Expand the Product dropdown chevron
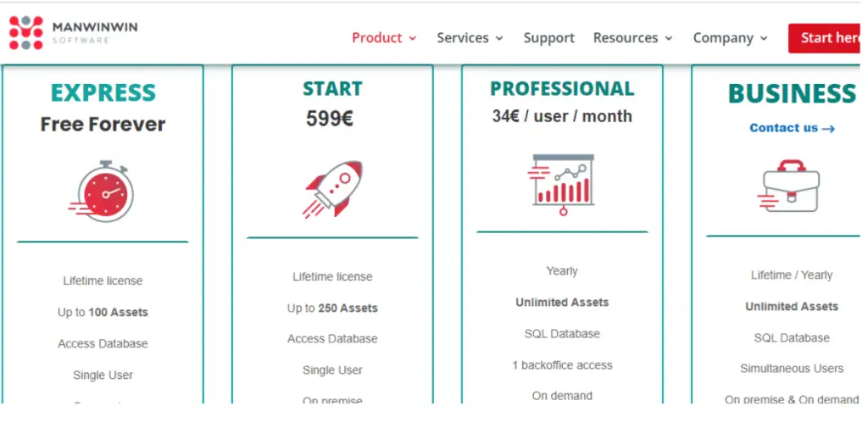Screen dimensions: 868x434 (413, 38)
